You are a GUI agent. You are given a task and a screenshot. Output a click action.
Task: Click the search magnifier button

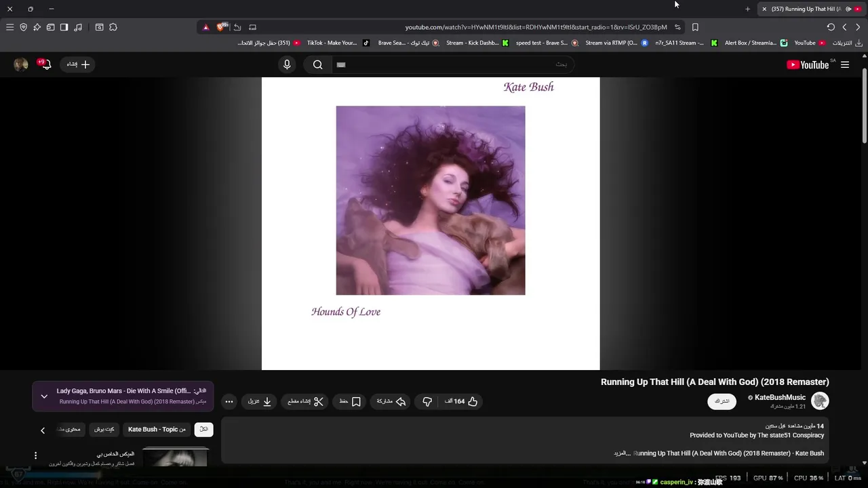click(317, 64)
